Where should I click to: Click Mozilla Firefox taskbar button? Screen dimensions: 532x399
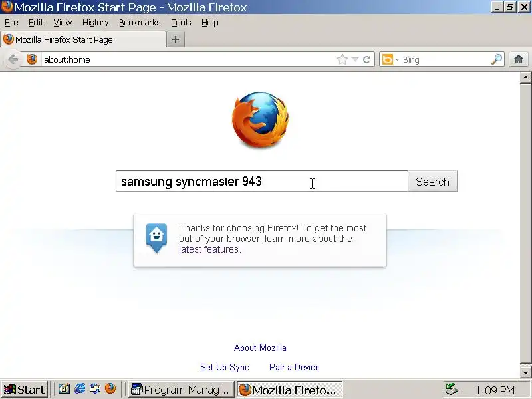[289, 390]
